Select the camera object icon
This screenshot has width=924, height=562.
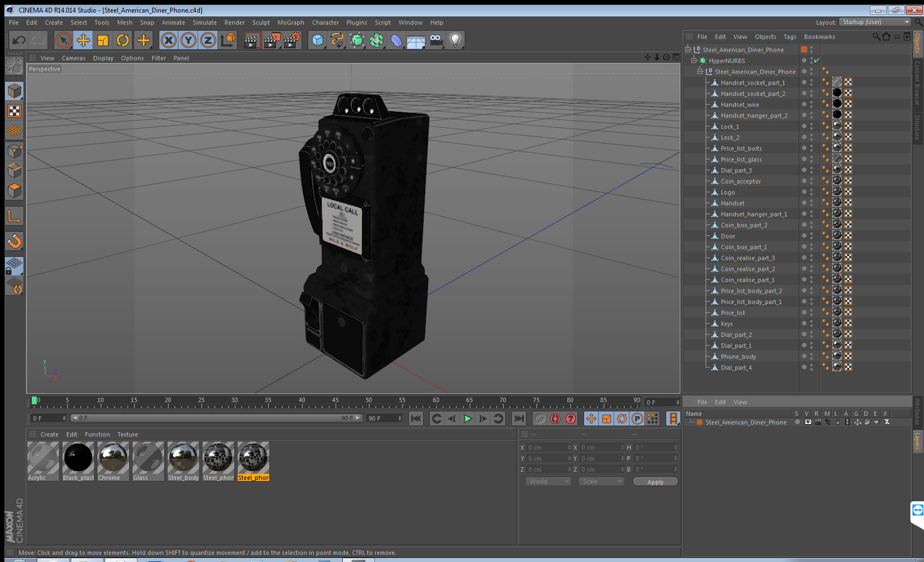[436, 40]
